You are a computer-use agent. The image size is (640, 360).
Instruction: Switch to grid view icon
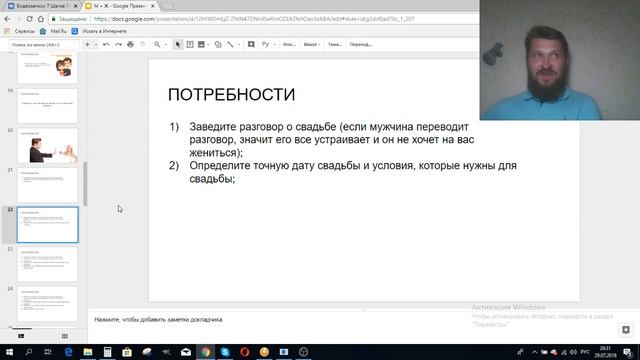(x=64, y=336)
